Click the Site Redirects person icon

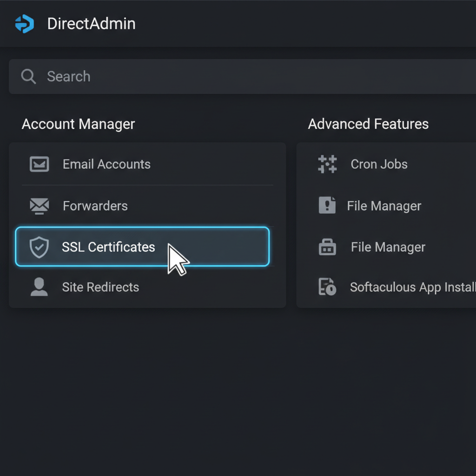39,287
